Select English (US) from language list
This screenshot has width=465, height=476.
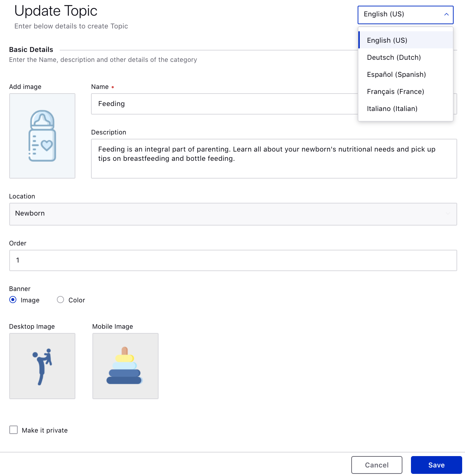pos(406,40)
